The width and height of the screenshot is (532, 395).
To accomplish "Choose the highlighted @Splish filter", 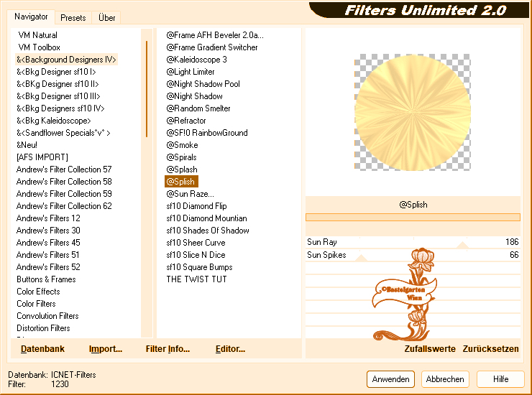I will tap(181, 182).
